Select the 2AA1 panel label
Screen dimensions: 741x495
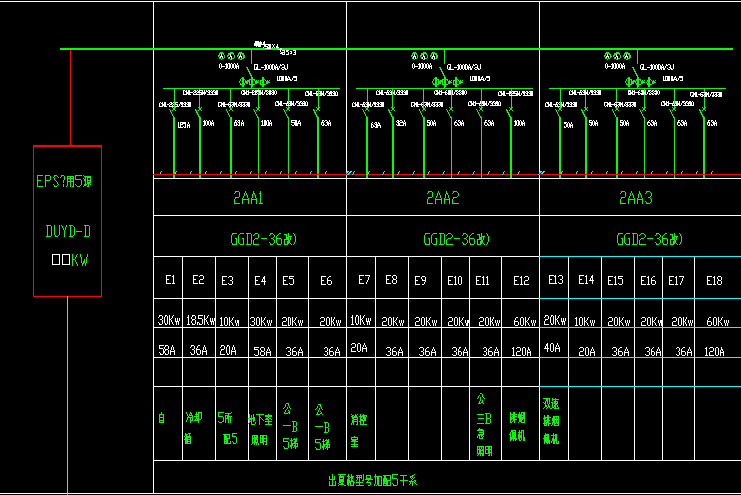248,198
